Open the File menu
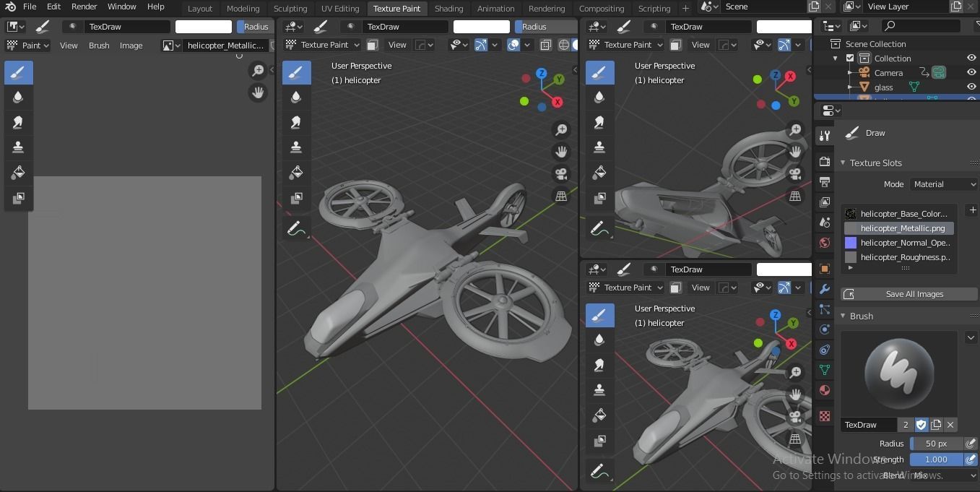The height and width of the screenshot is (492, 980). pos(30,7)
